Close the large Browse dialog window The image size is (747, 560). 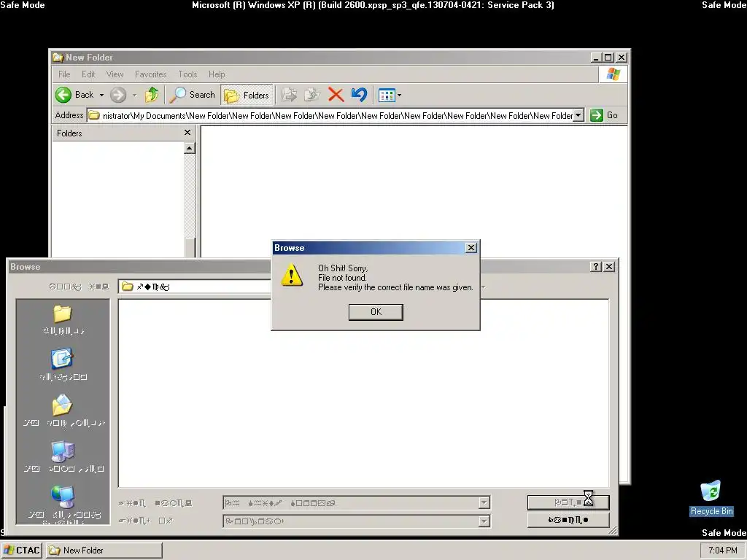click(x=609, y=267)
